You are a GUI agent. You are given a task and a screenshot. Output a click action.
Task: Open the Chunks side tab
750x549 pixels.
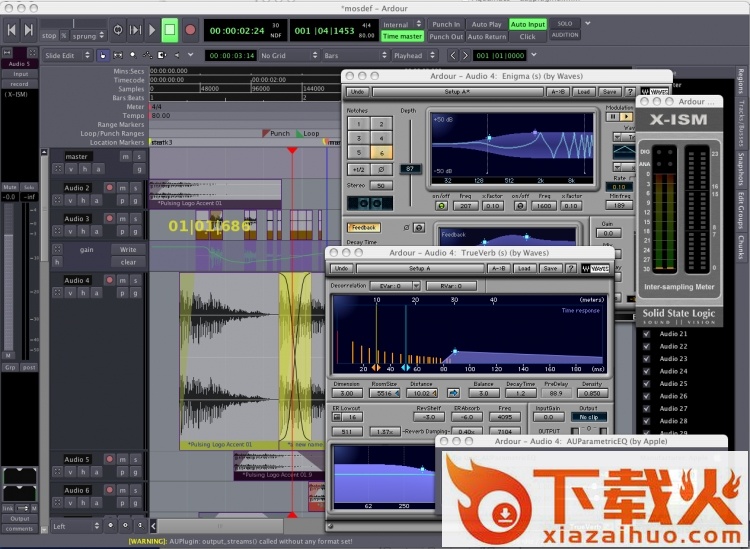pos(741,247)
